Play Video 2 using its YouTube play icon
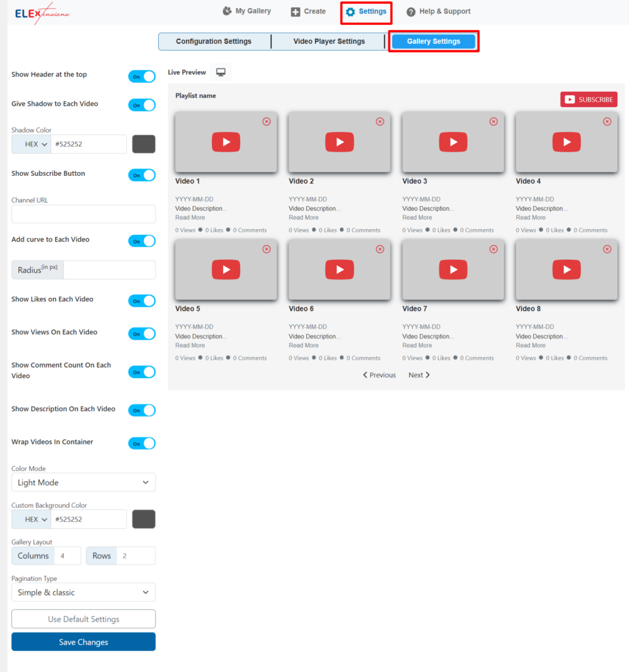The image size is (629, 672). 339,142
